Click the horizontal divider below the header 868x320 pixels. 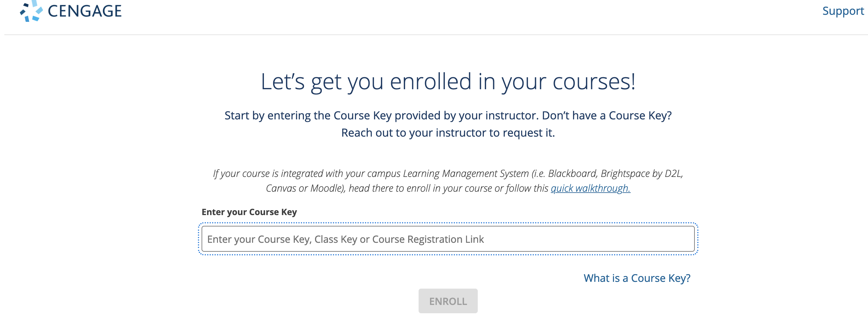tap(434, 35)
